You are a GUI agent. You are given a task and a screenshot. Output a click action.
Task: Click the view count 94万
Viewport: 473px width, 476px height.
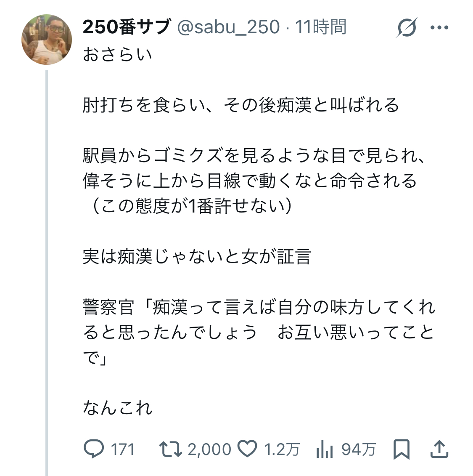358,449
